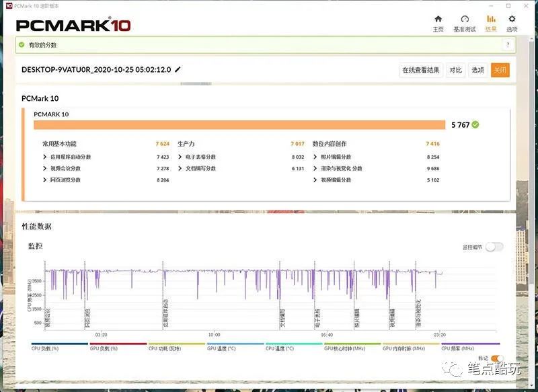
Task: Click the orange PCMARK 10 score bar
Action: [239, 125]
